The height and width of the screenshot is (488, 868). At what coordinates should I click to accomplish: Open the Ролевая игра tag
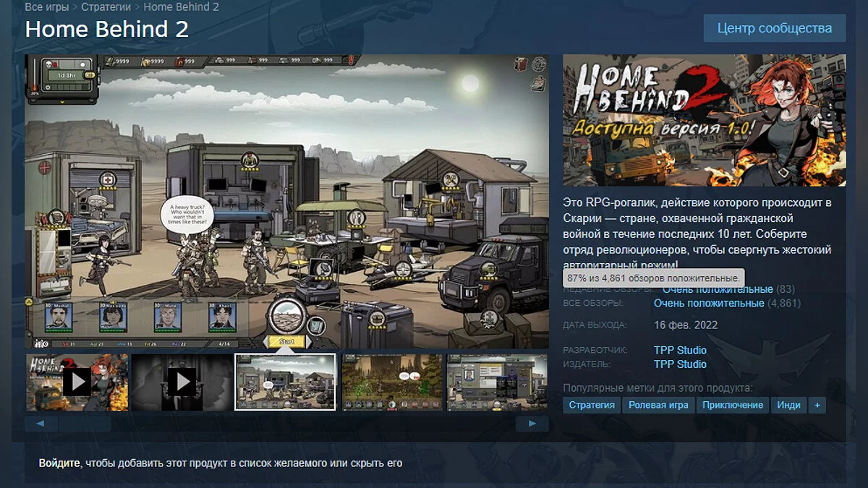[658, 405]
